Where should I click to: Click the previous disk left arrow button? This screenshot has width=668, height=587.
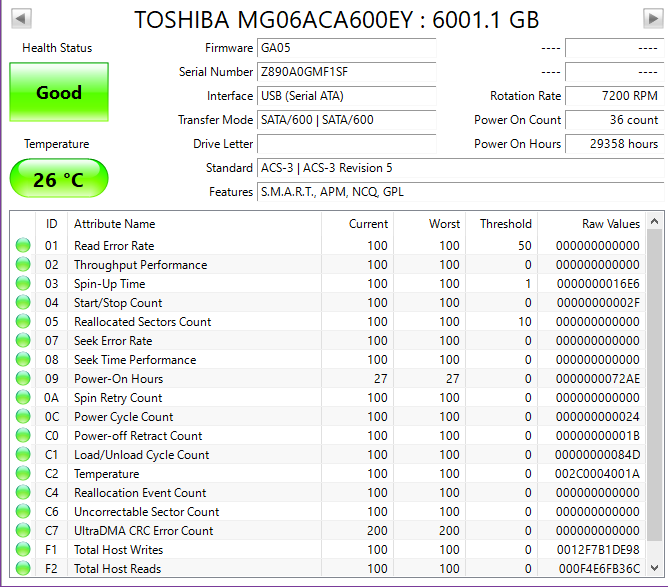pos(21,19)
